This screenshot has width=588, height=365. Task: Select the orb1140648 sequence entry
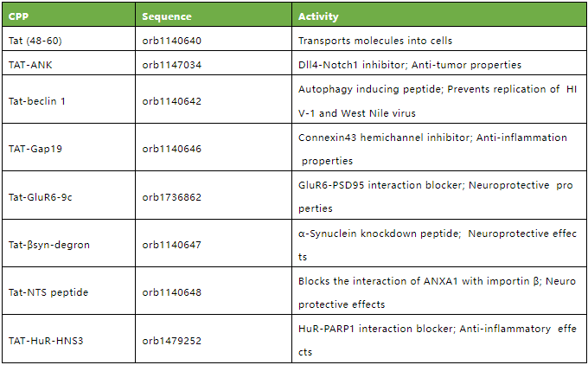[x=171, y=292]
